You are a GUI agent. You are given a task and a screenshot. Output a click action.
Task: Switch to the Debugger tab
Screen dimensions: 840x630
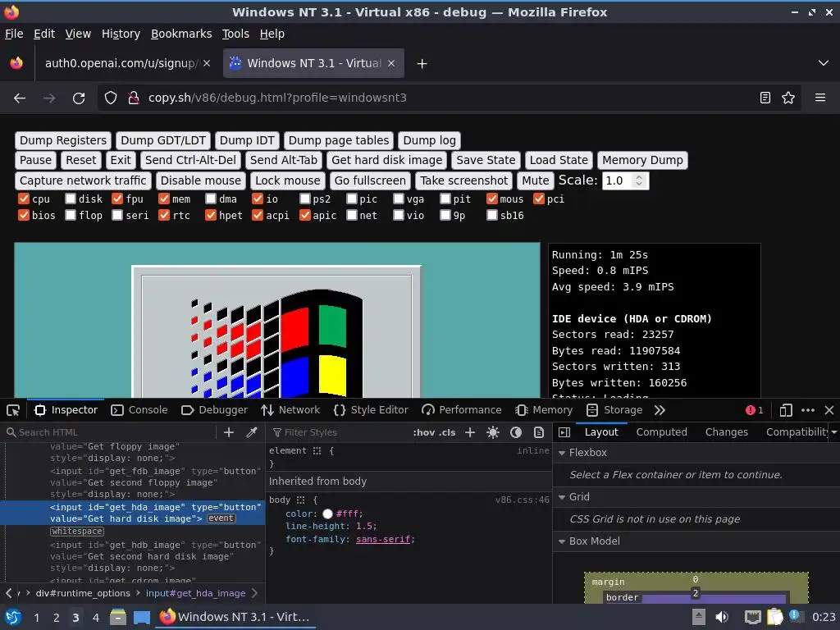click(214, 410)
